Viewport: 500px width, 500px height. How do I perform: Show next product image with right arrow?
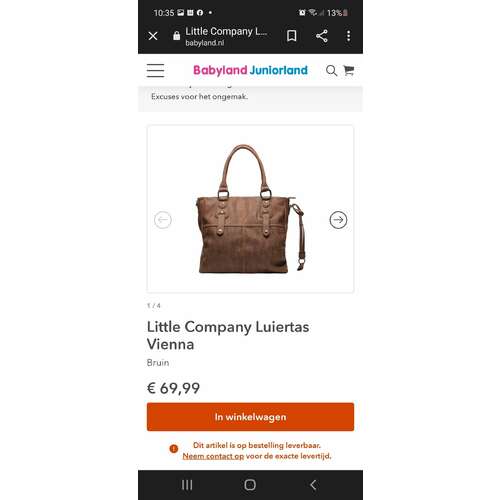[338, 220]
